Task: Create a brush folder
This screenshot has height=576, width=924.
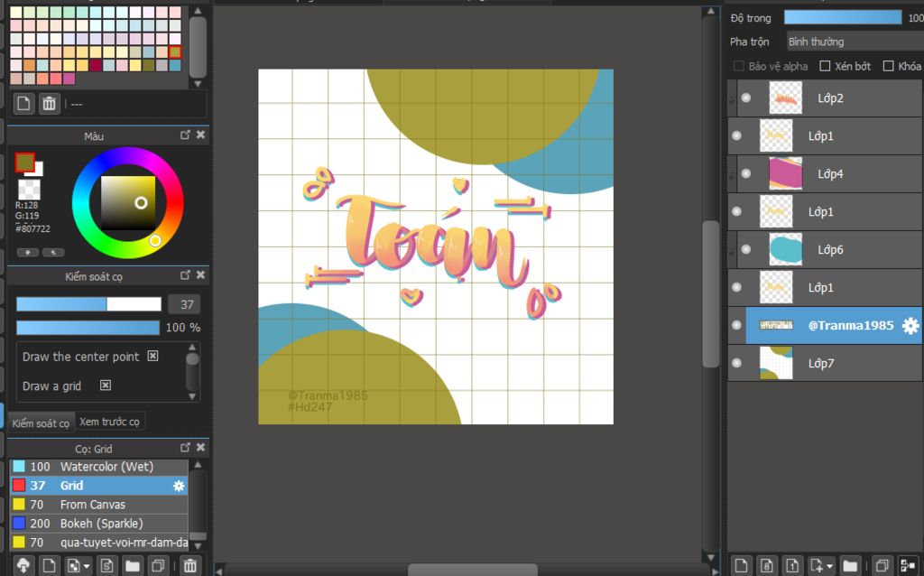Action: [133, 566]
